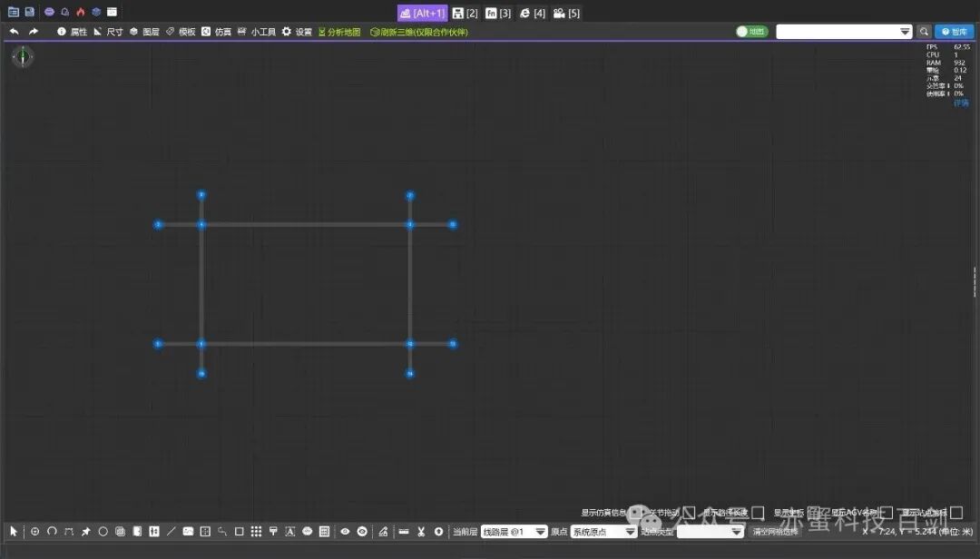980x559 pixels.
Task: Click the magnifier search button
Action: click(924, 32)
